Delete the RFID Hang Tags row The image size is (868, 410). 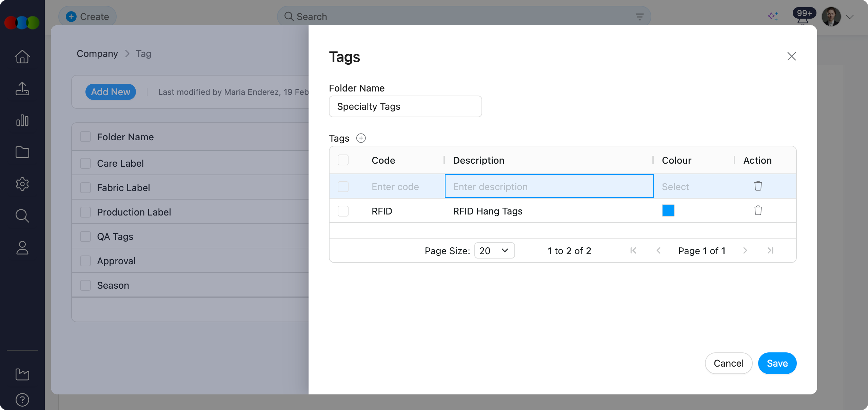(758, 210)
